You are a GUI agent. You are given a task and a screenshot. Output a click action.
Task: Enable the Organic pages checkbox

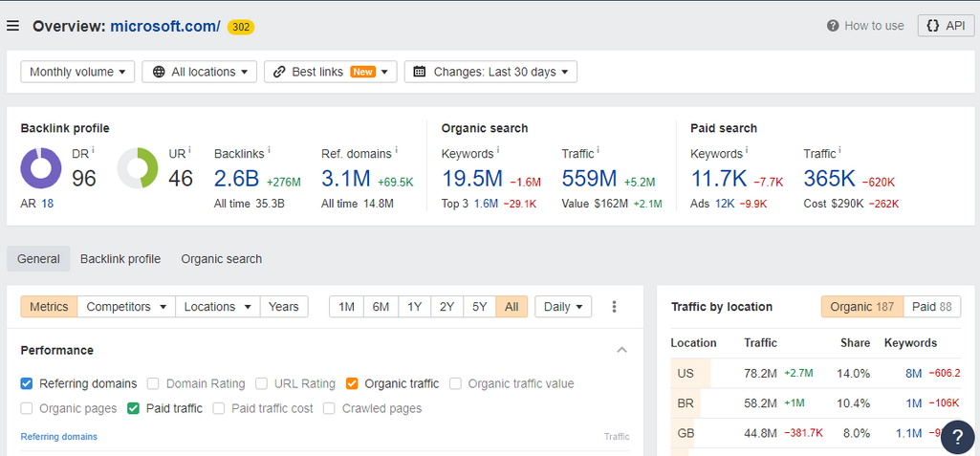tap(26, 408)
